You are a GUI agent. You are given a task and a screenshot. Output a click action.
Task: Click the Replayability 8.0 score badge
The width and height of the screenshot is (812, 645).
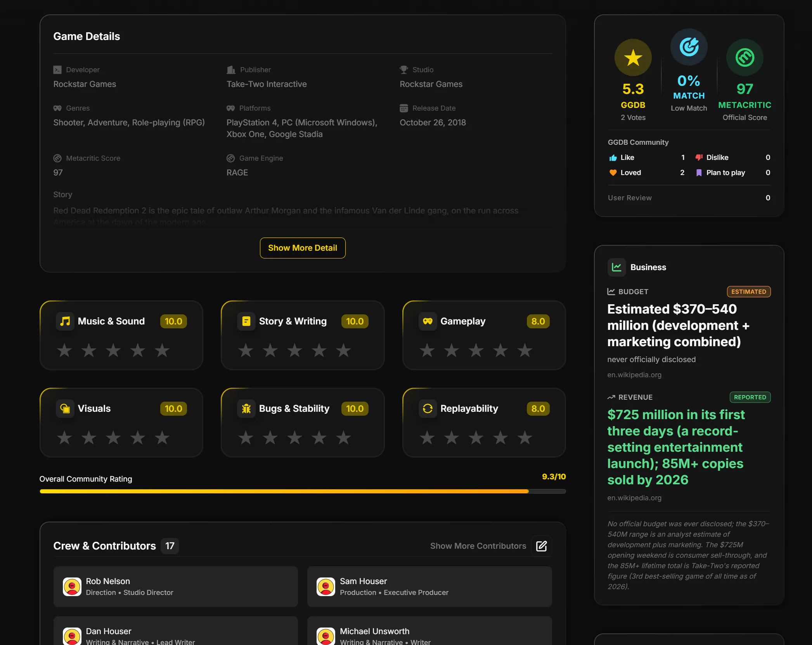[x=538, y=409]
